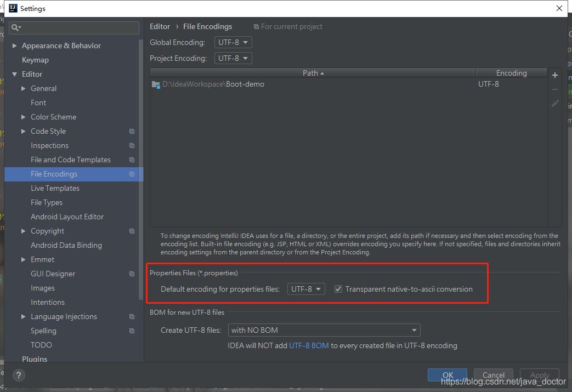Open TODO settings
Viewport: 572px width, 392px height.
[x=41, y=345]
